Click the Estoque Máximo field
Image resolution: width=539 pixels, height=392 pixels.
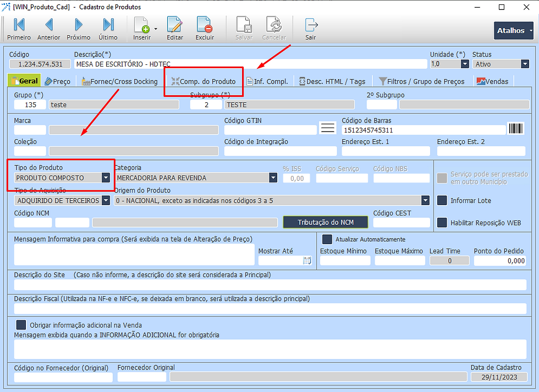400,261
